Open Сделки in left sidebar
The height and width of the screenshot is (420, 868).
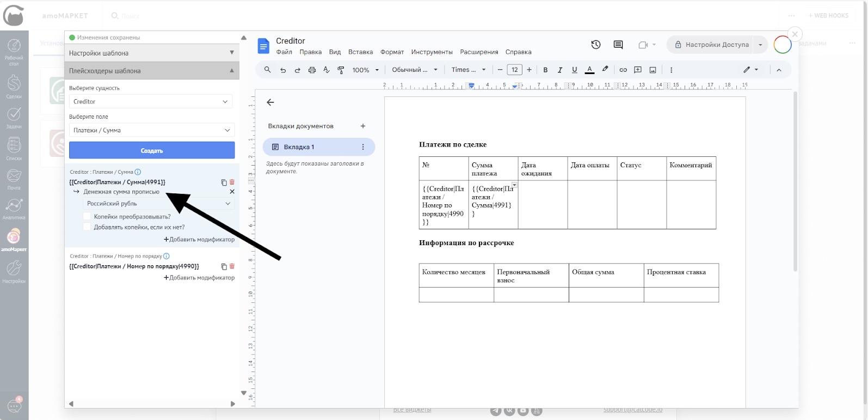pyautogui.click(x=14, y=87)
